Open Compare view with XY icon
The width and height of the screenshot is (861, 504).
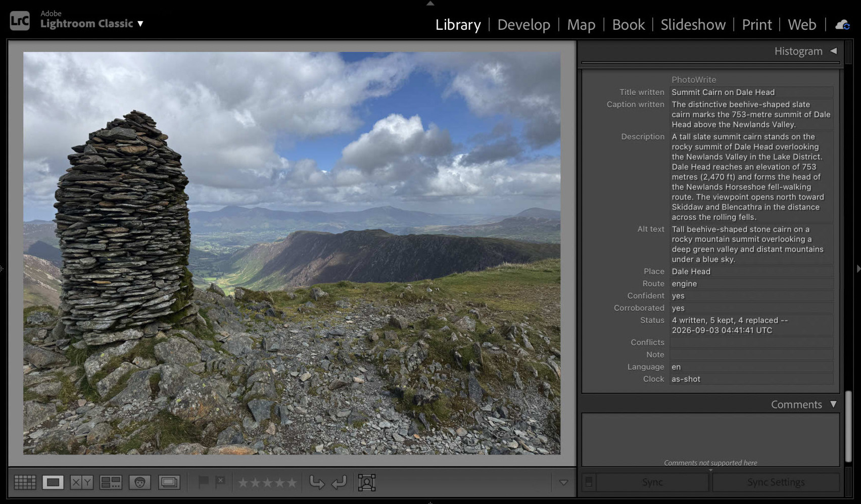click(x=81, y=482)
